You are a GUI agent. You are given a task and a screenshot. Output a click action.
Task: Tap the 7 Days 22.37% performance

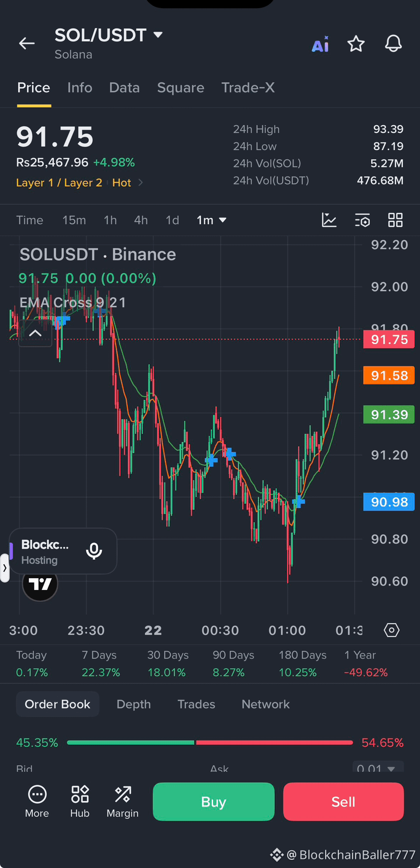point(101,664)
